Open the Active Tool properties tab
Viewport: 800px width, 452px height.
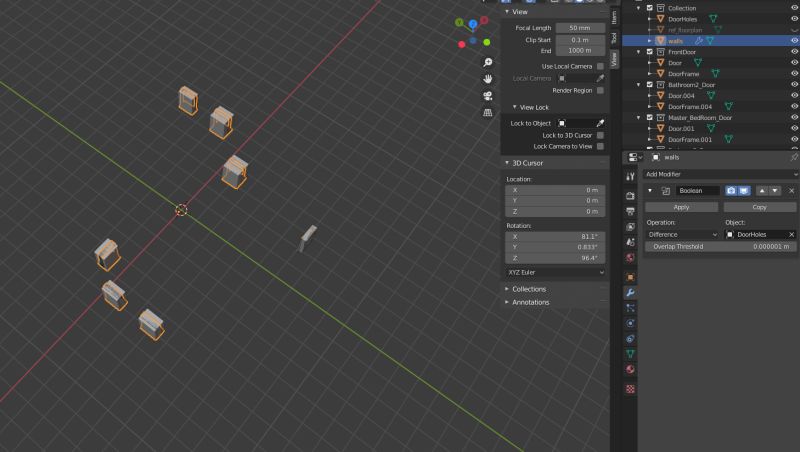(630, 177)
